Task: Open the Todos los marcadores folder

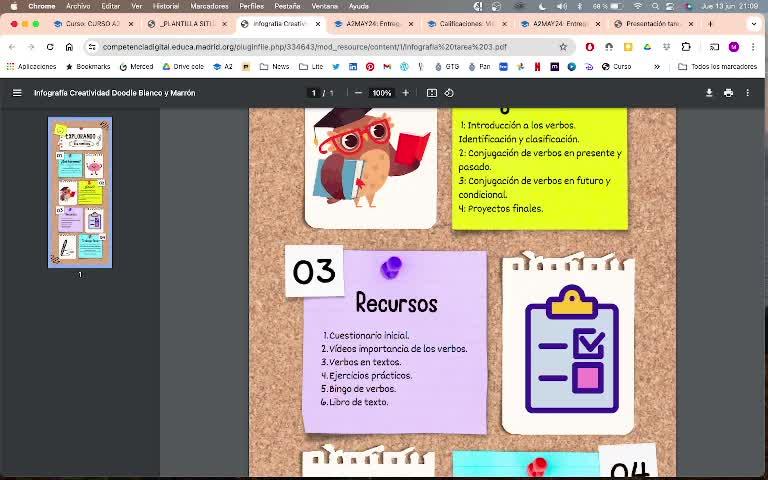Action: [x=717, y=67]
